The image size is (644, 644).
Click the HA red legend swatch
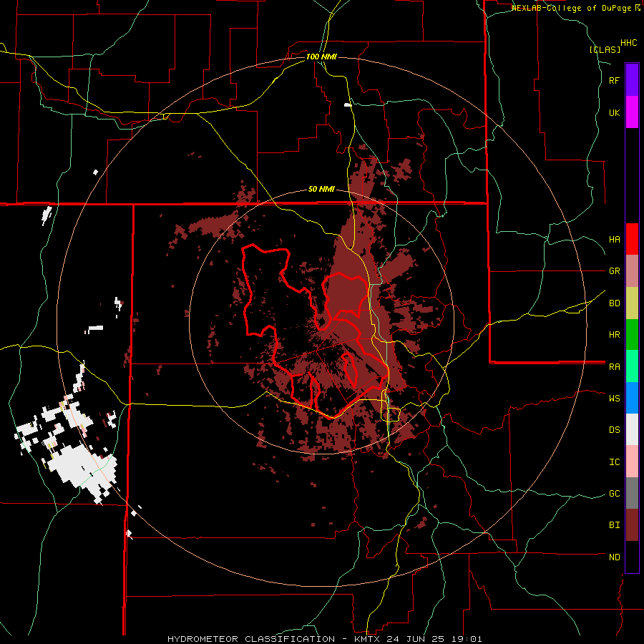(632, 239)
